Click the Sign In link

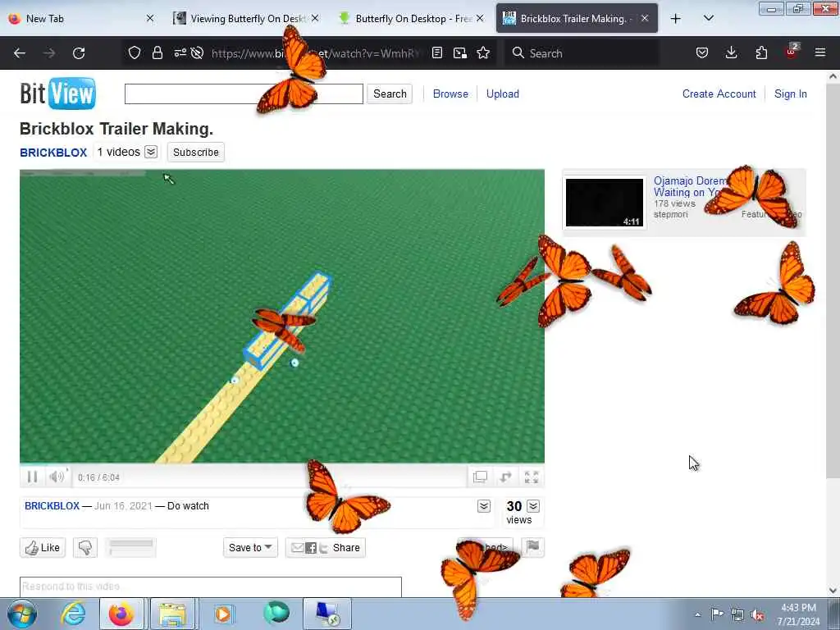pyautogui.click(x=790, y=94)
